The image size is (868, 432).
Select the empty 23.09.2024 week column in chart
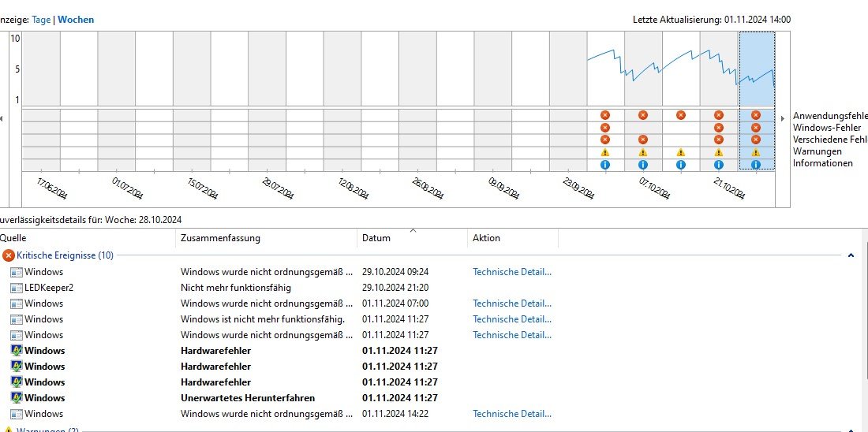[x=568, y=69]
